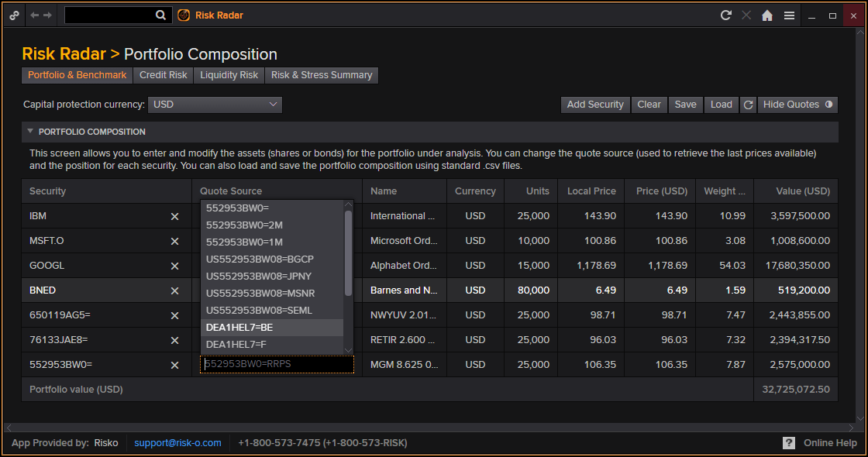Sort by the Local Price column header

(x=591, y=191)
